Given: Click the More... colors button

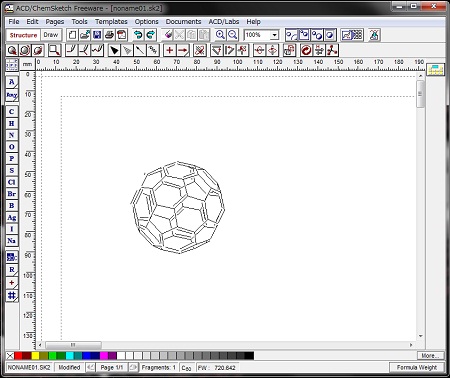Looking at the screenshot, I should click(430, 356).
